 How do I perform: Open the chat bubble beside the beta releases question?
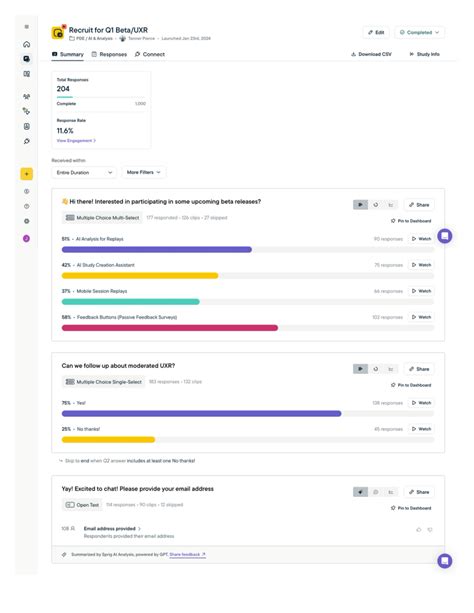coord(445,236)
